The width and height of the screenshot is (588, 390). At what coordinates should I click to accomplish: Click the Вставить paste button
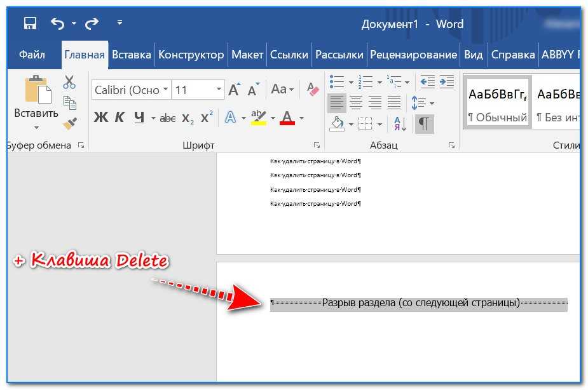pos(36,97)
